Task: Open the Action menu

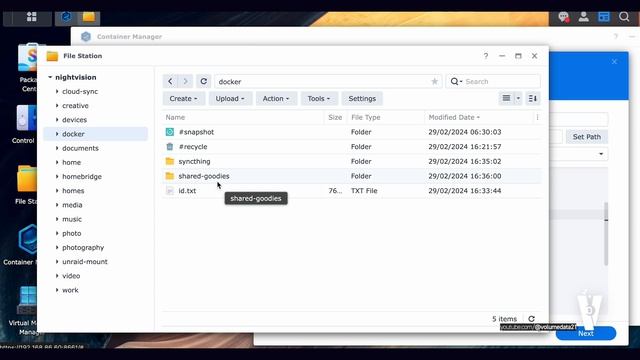Action: (276, 98)
